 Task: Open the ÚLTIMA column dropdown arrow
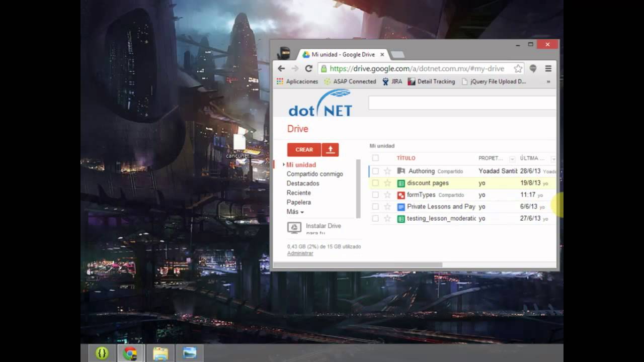(553, 159)
